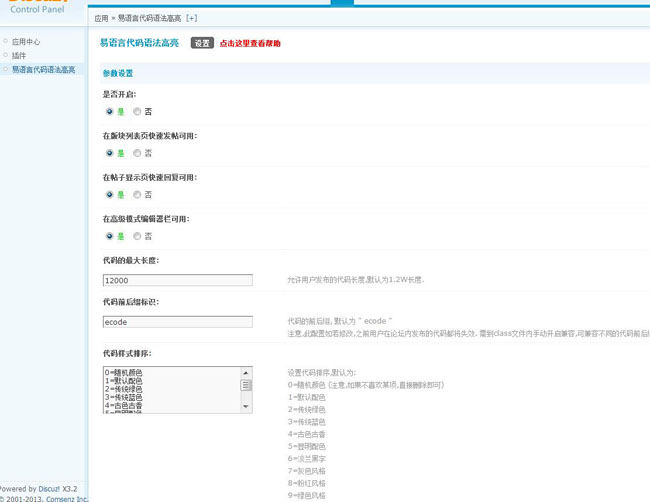The height and width of the screenshot is (502, 650).
Task: Select 是 under 是否开启
Action: (110, 112)
